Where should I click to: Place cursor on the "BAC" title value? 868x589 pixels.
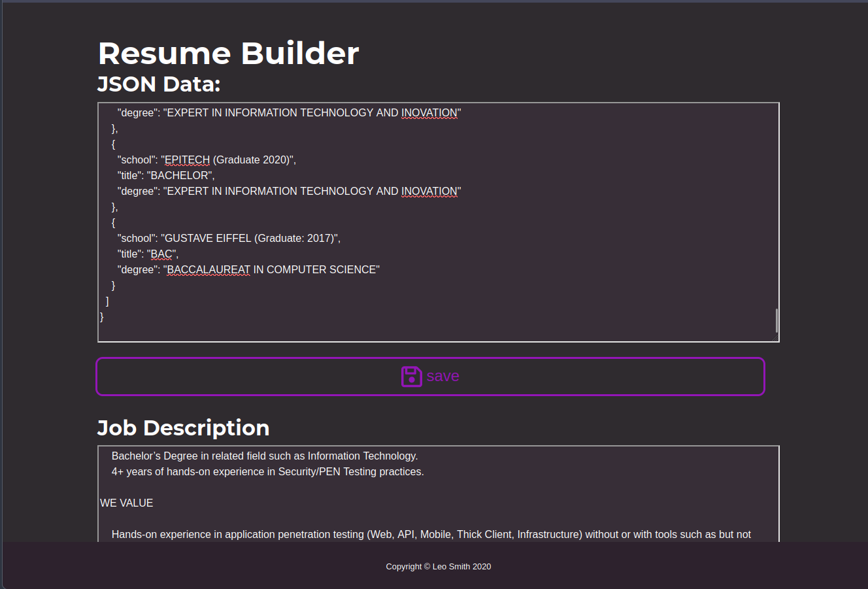point(161,254)
